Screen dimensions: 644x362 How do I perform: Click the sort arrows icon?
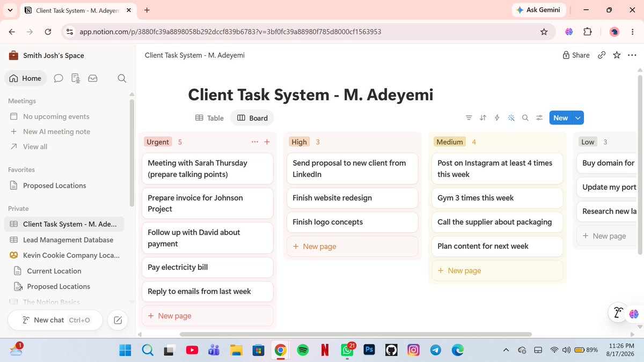(x=483, y=118)
